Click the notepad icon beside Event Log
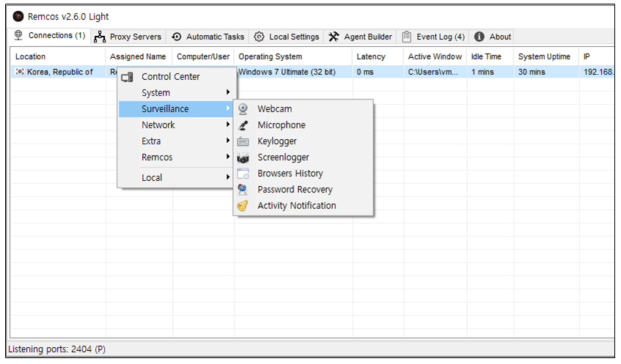 (406, 37)
